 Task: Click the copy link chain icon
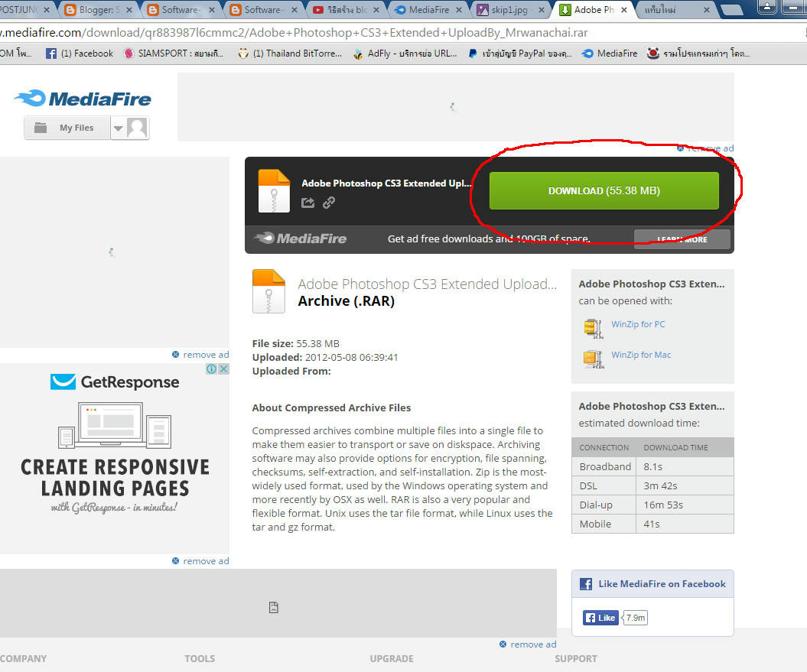click(x=329, y=203)
